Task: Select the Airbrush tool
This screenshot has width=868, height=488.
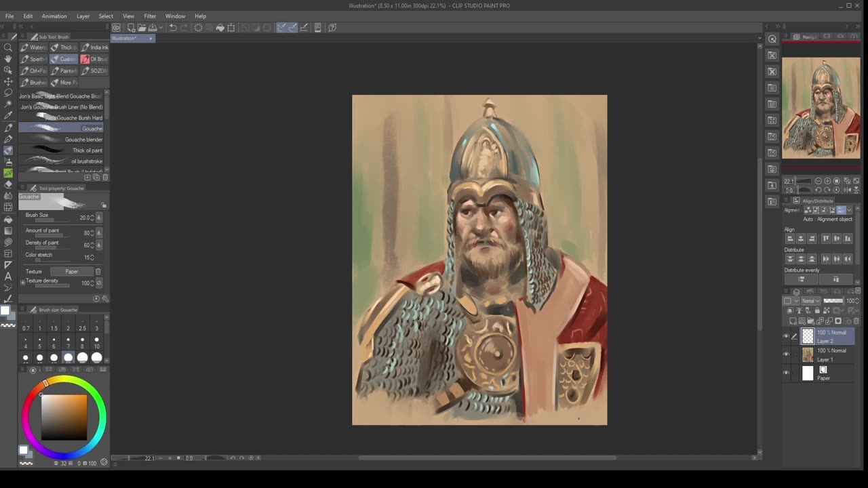Action: [x=8, y=162]
